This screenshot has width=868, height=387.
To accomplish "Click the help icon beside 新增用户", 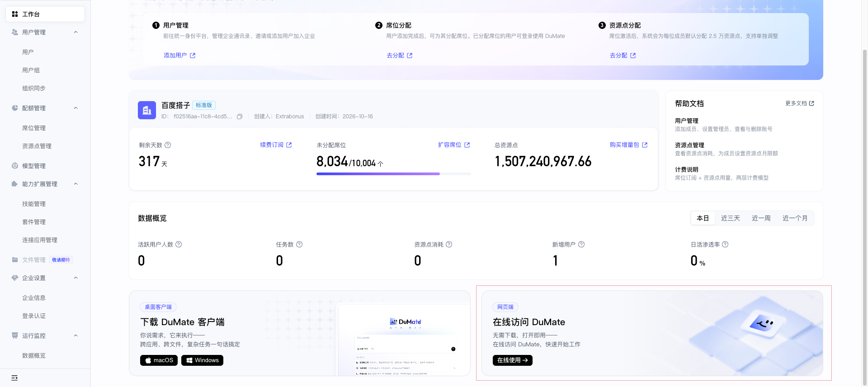I will pyautogui.click(x=581, y=244).
